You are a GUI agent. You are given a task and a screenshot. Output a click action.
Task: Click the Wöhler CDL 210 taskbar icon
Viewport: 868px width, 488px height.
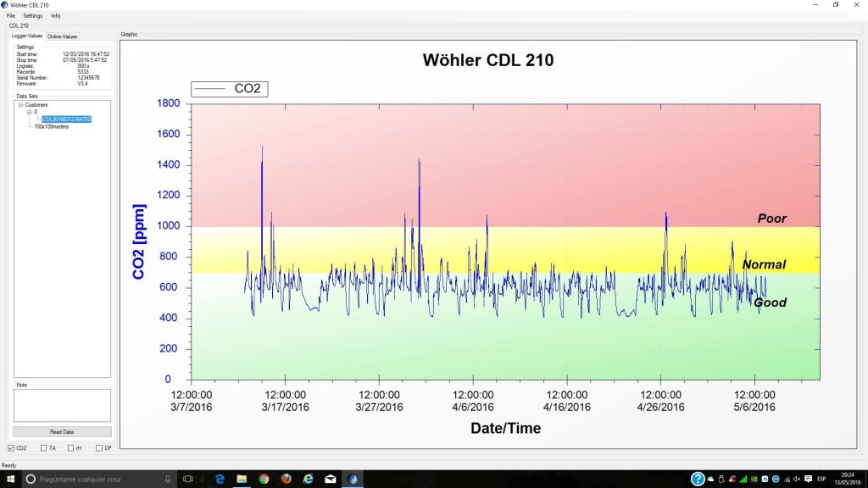[353, 480]
